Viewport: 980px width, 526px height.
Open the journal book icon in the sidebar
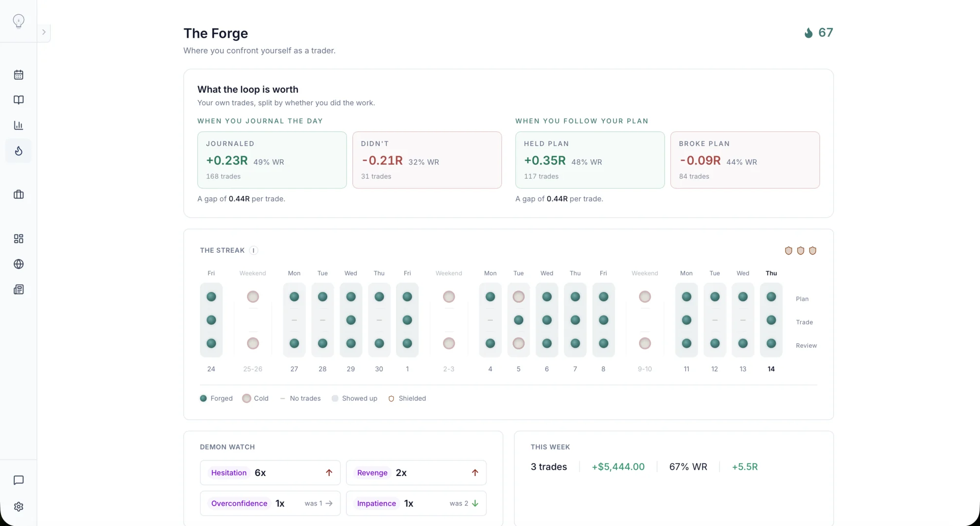[x=19, y=100]
